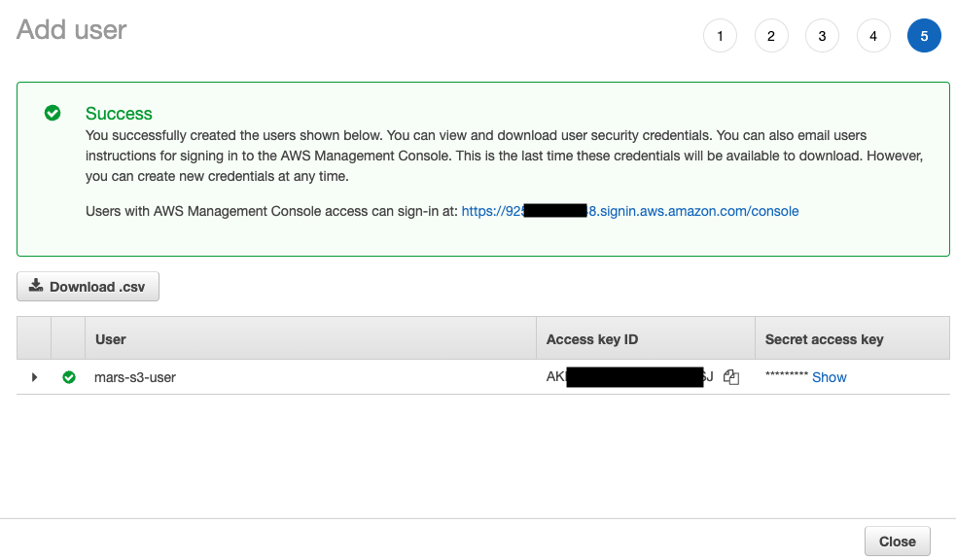Viewport: 956px width, 560px height.
Task: Select step 3 circle in the header
Action: (x=822, y=35)
